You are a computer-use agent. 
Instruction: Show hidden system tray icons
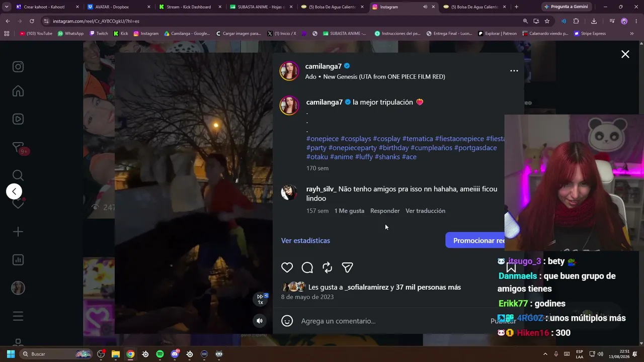545,354
